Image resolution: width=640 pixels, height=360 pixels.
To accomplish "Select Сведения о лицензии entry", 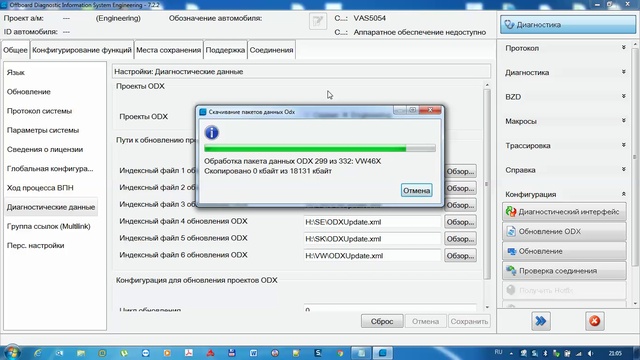I will pos(45,149).
